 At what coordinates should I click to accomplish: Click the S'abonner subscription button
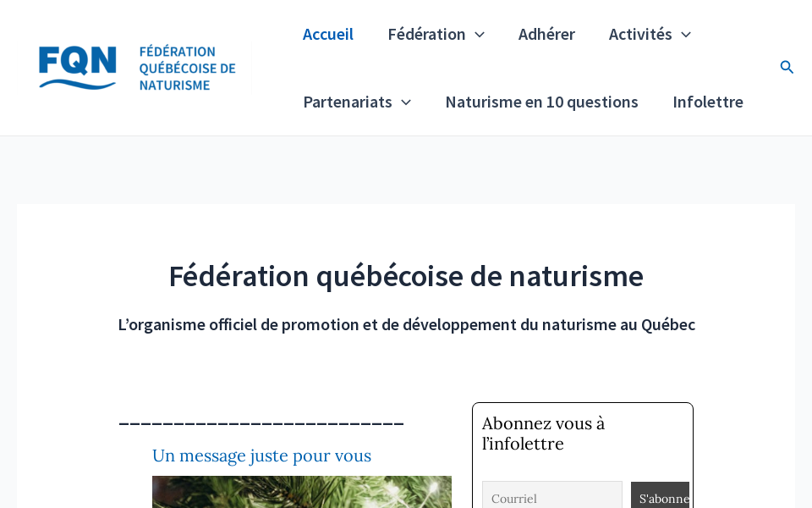point(661,499)
